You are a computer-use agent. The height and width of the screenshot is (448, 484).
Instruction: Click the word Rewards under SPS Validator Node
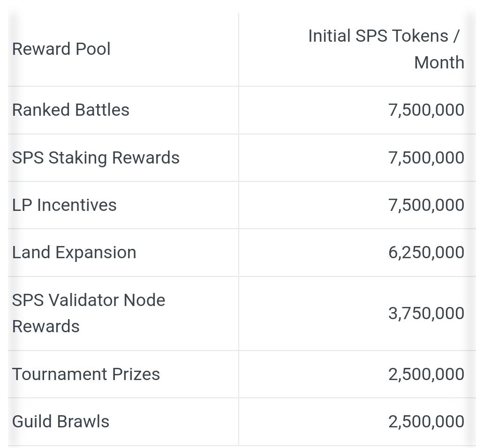click(x=45, y=327)
